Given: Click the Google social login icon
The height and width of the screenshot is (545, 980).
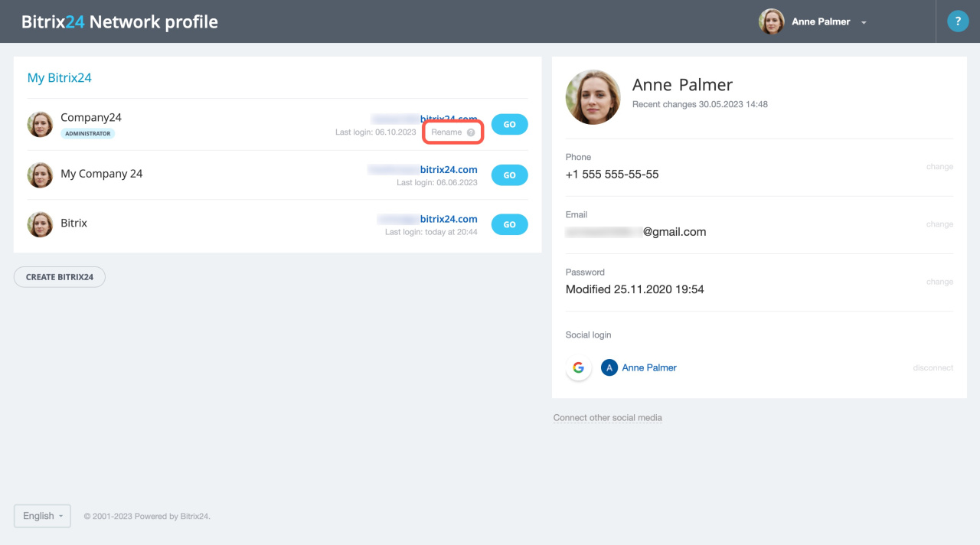Looking at the screenshot, I should pyautogui.click(x=579, y=368).
